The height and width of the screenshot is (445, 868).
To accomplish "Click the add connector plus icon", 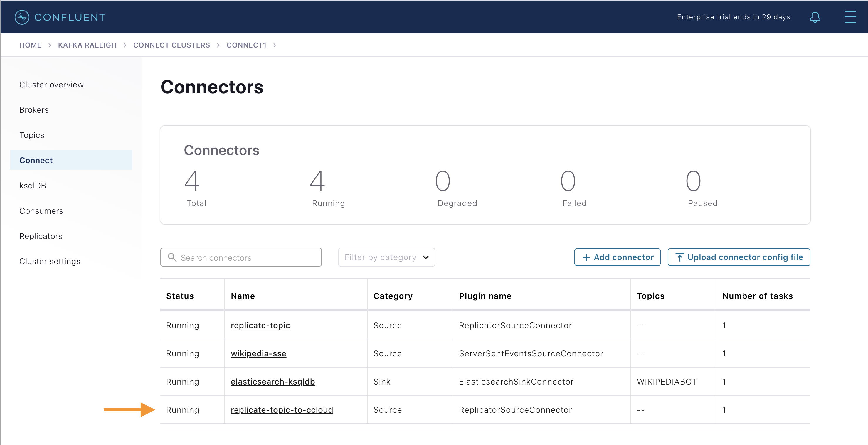I will 585,258.
